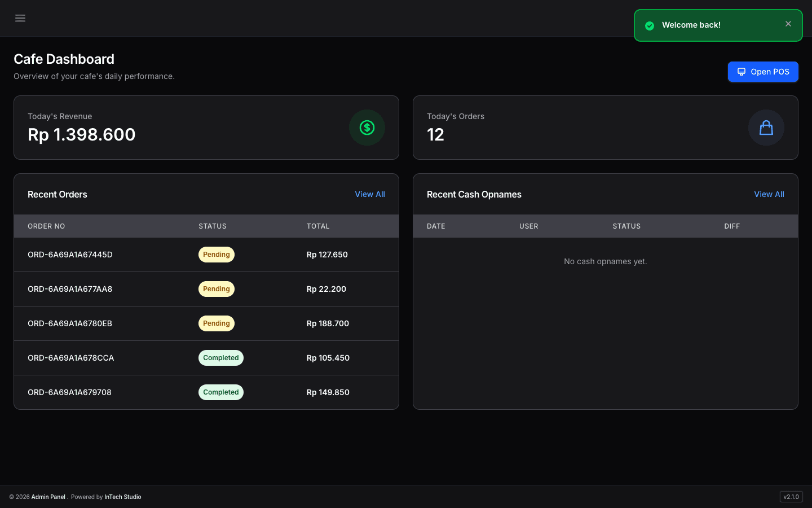
Task: Open order ORD-6A69A1A677AA8
Action: click(x=70, y=289)
